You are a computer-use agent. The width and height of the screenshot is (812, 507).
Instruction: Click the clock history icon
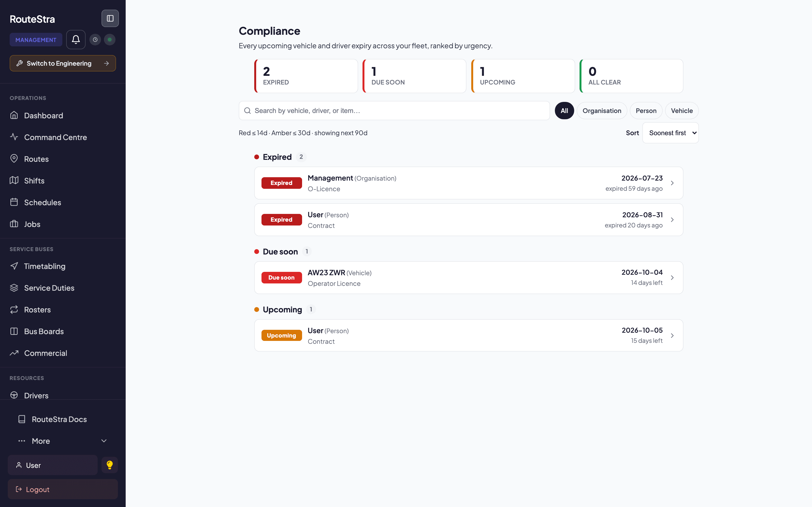[x=95, y=40]
